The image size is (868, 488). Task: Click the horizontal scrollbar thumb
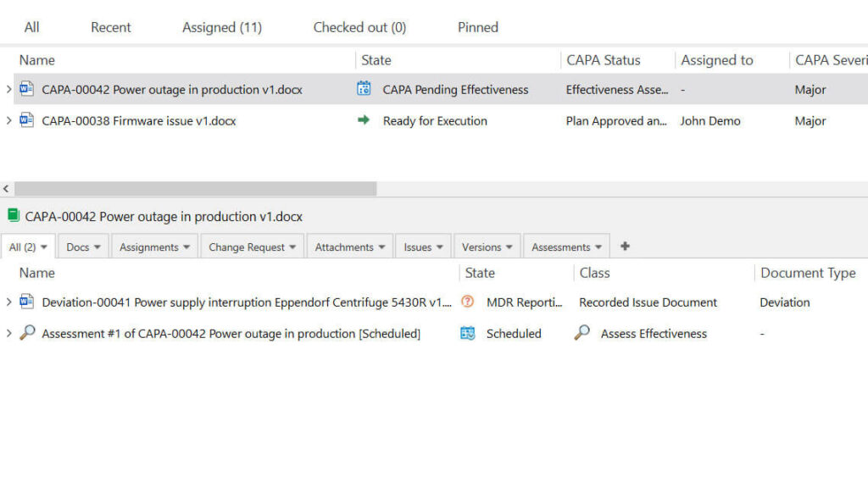point(196,189)
